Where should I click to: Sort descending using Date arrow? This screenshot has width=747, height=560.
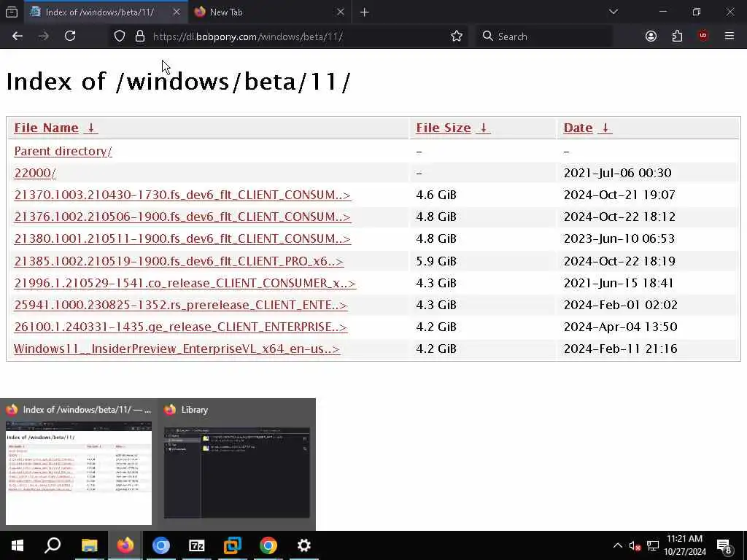[605, 128]
